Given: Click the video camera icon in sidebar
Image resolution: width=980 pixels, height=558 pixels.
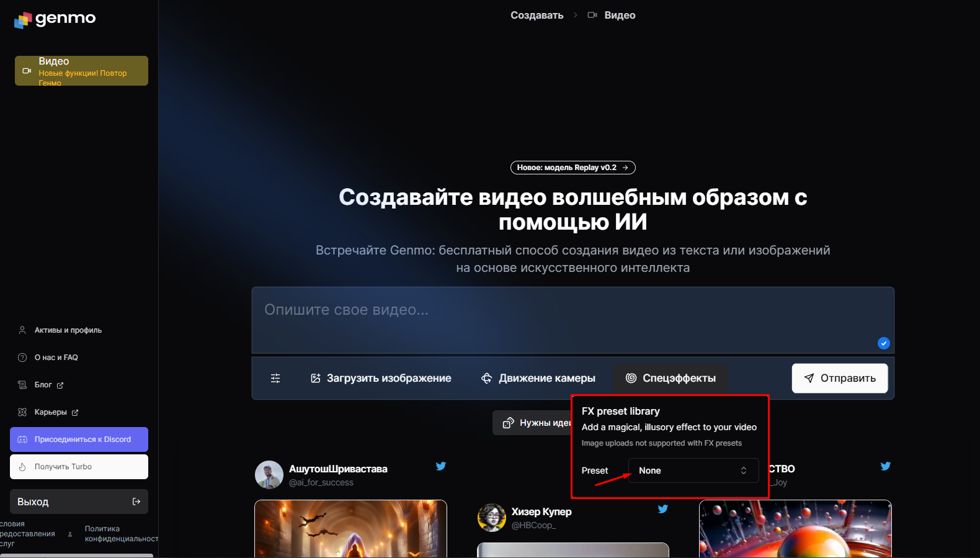Looking at the screenshot, I should [x=27, y=71].
